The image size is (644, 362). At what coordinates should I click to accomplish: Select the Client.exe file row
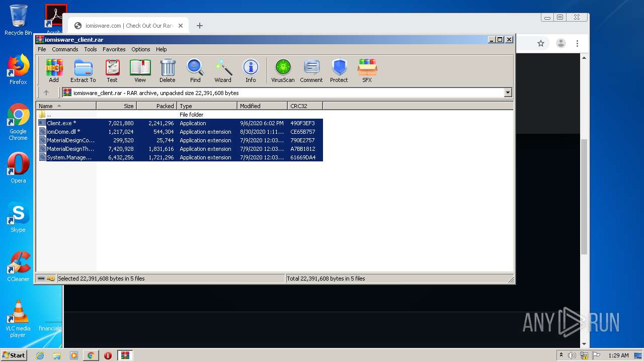pos(180,123)
